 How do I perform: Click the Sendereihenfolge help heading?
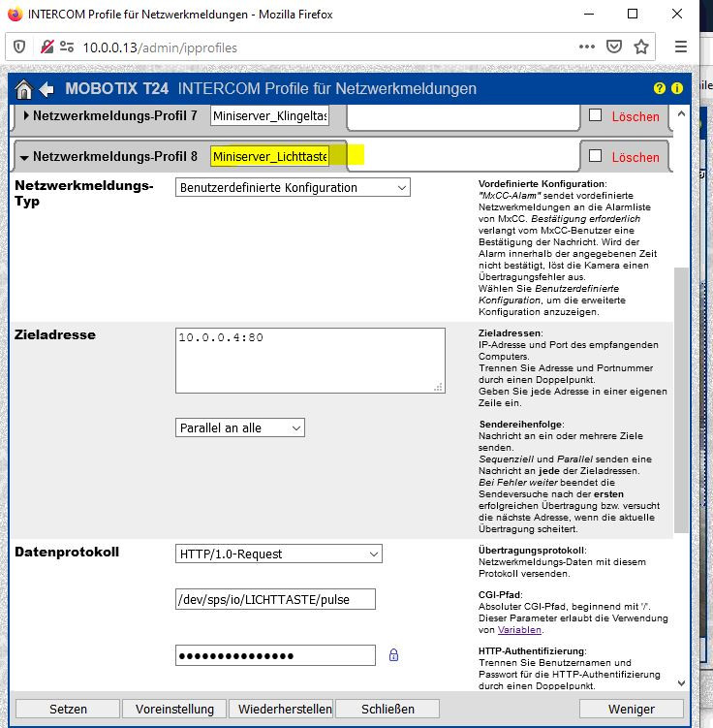click(x=521, y=424)
